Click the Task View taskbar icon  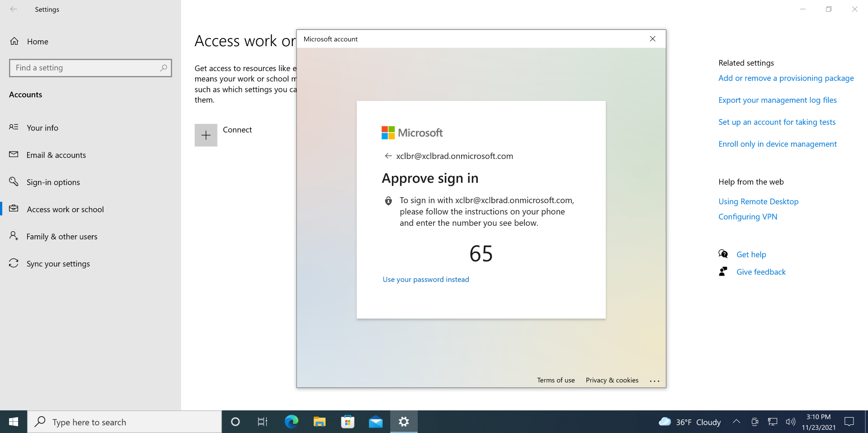pos(263,422)
